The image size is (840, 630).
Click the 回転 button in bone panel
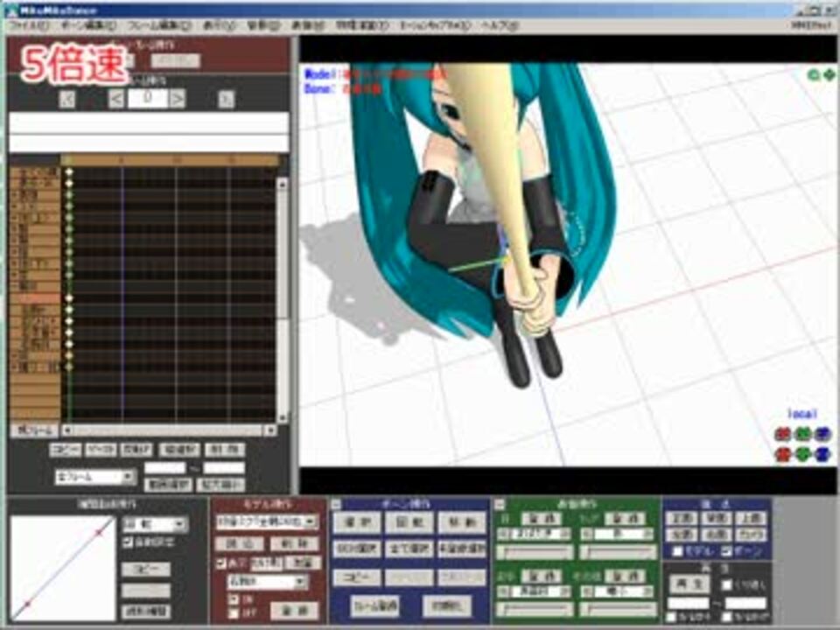pos(409,522)
